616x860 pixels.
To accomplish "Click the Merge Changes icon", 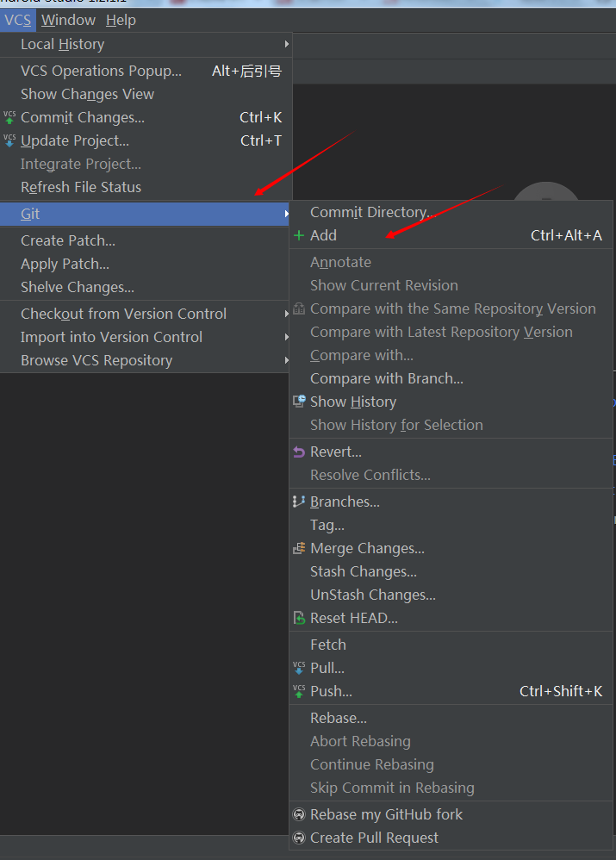I will click(x=299, y=548).
